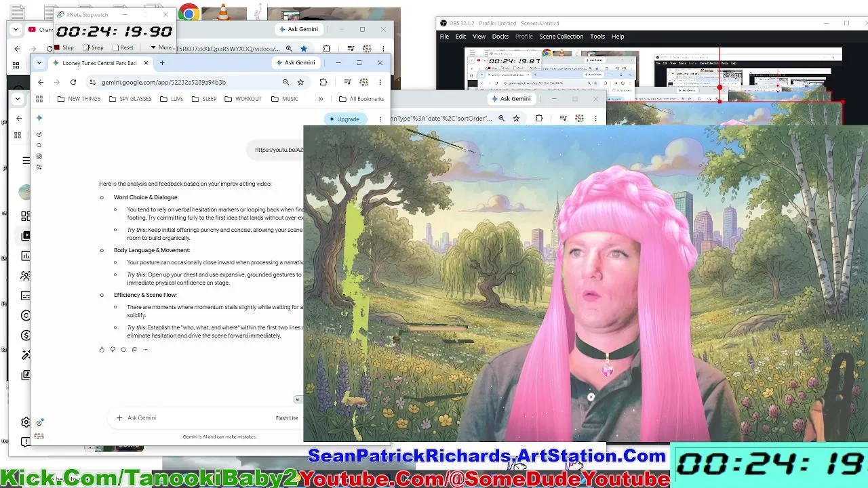Click the VLC cone icon on the desktop
Viewport: 868px width, 488px height.
[x=224, y=13]
